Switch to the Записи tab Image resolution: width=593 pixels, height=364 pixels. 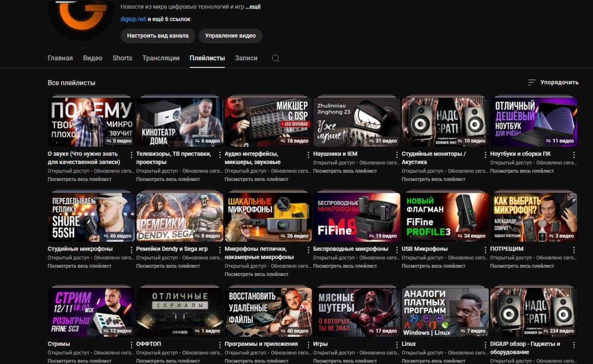246,58
